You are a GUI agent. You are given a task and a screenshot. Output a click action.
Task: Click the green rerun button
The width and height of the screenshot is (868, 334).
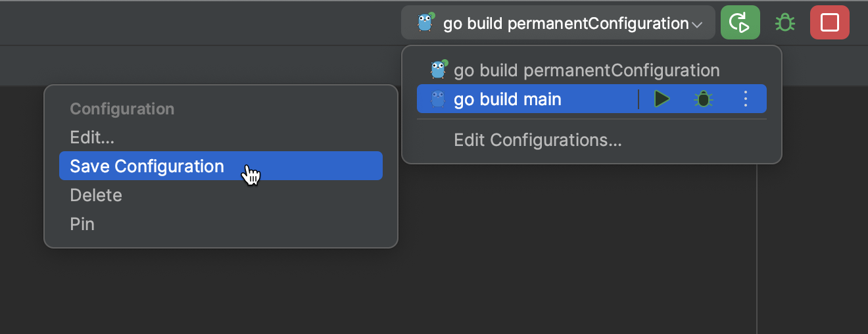[740, 23]
